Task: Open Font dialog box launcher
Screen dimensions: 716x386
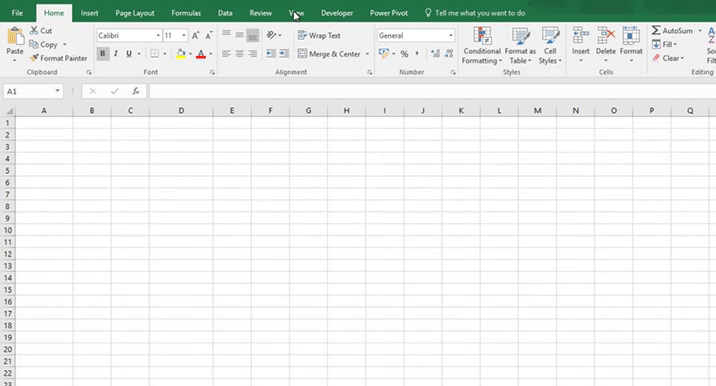Action: tap(212, 72)
